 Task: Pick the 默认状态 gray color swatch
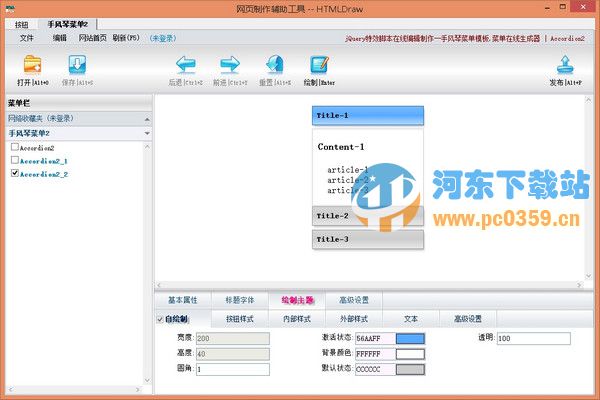(410, 369)
